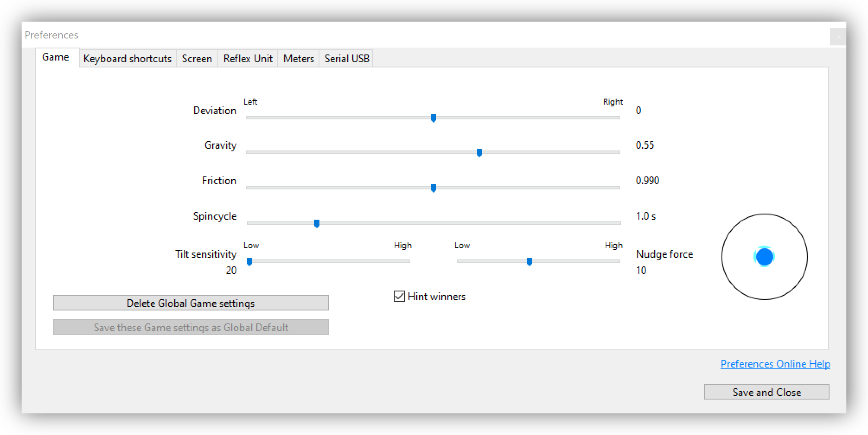Open the Preferences Online Help link
Viewport: 868px width, 435px height.
tap(775, 364)
